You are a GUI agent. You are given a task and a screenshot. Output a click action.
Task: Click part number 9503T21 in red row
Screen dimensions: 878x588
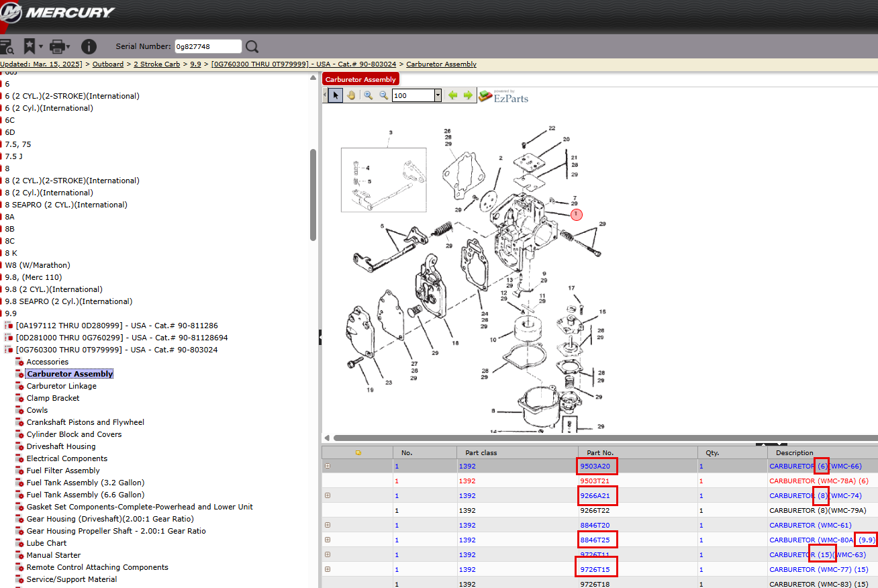coord(595,481)
